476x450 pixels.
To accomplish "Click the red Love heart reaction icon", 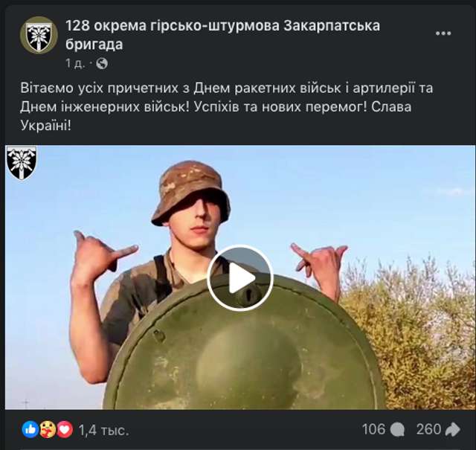I will click(x=65, y=430).
